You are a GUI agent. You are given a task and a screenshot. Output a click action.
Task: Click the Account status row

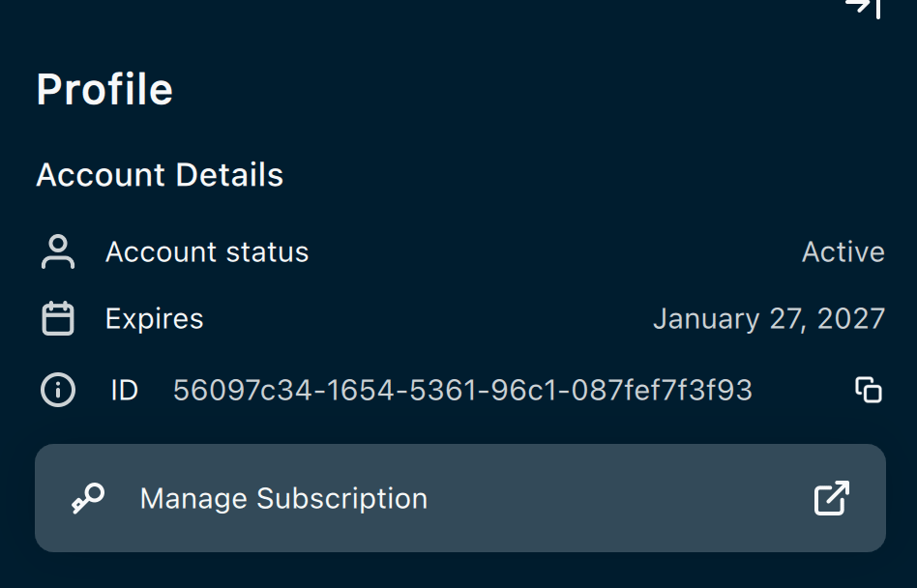click(460, 251)
